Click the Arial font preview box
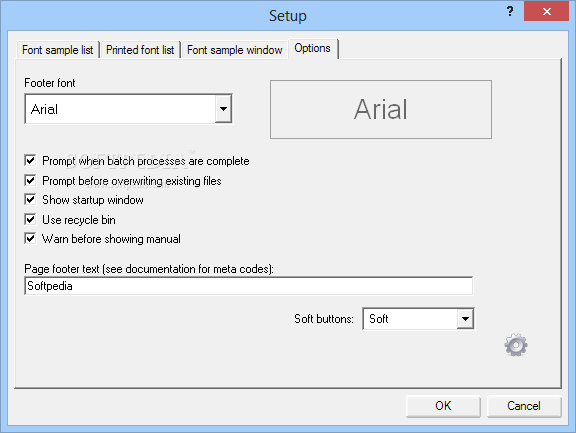576x433 pixels. [381, 109]
